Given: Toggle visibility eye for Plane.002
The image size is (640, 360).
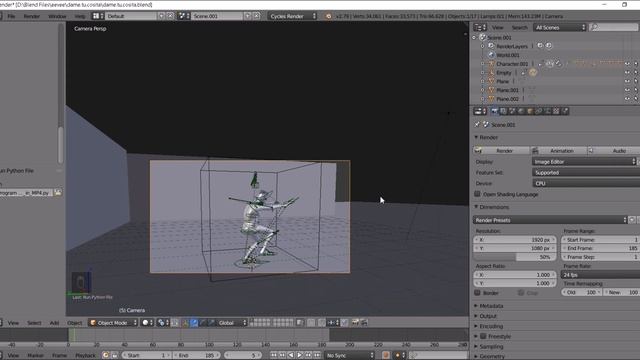Looking at the screenshot, I should pyautogui.click(x=627, y=99).
